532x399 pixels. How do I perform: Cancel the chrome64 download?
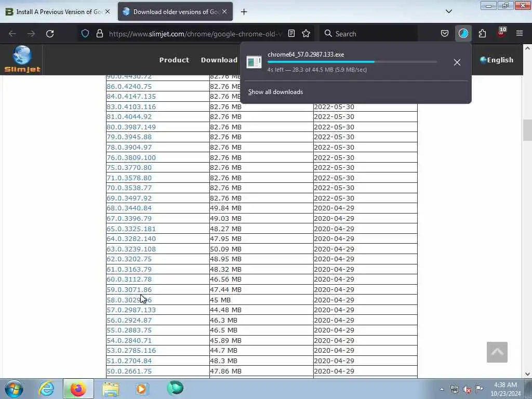[457, 62]
